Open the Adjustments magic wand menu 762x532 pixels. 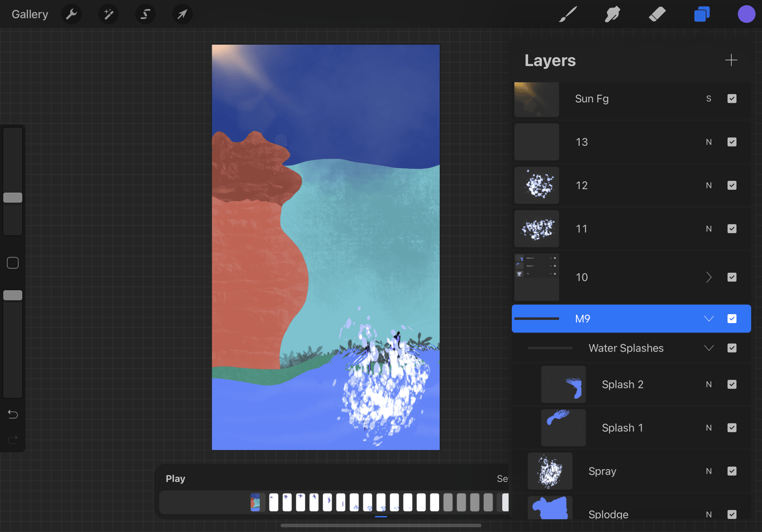coord(108,14)
